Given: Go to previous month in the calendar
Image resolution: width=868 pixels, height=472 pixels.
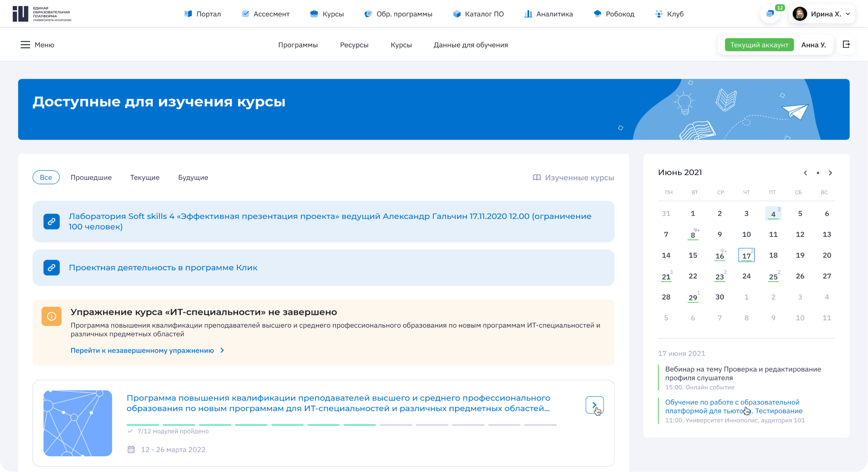Looking at the screenshot, I should pos(806,173).
